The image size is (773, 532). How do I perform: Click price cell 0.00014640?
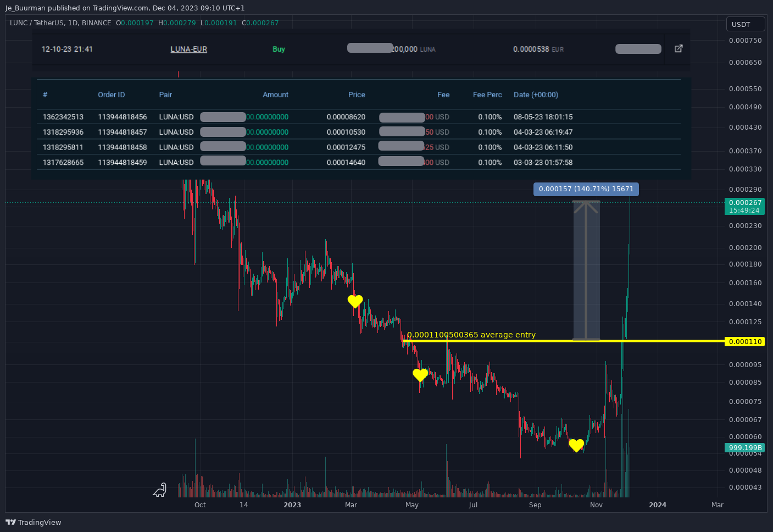coord(346,162)
